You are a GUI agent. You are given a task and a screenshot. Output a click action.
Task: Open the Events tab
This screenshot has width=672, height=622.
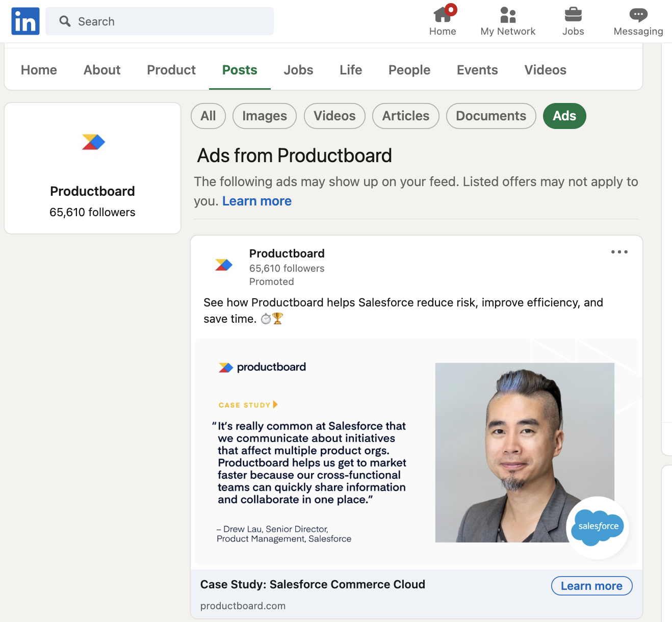[477, 70]
